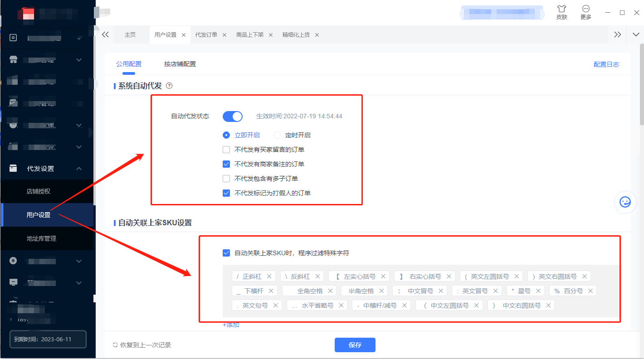The image size is (644, 359).
Task: Click the vertical scrollbar thumb
Action: 642,84
